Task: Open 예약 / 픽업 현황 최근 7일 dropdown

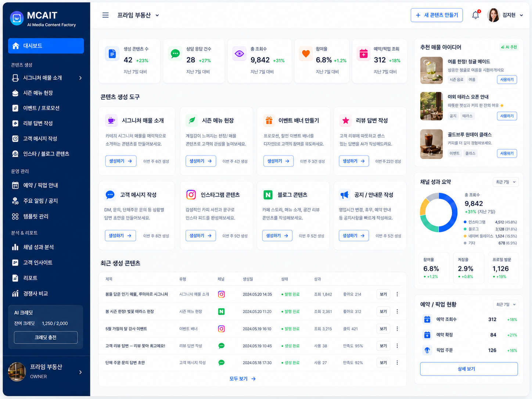Action: click(506, 304)
